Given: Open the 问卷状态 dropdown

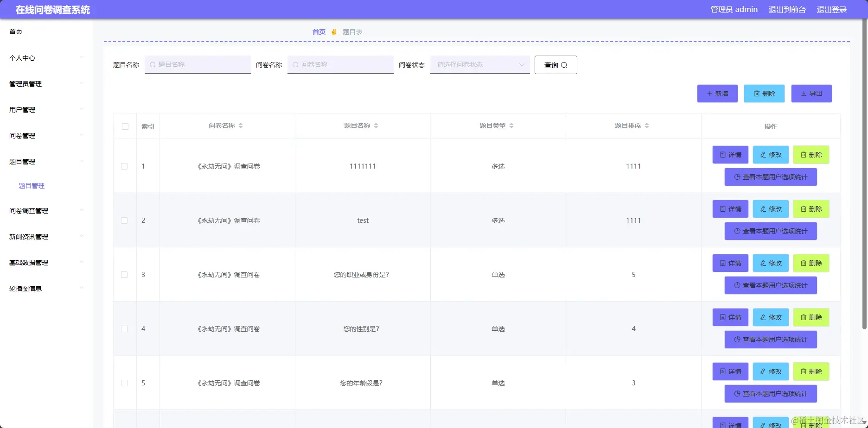Looking at the screenshot, I should tap(480, 65).
